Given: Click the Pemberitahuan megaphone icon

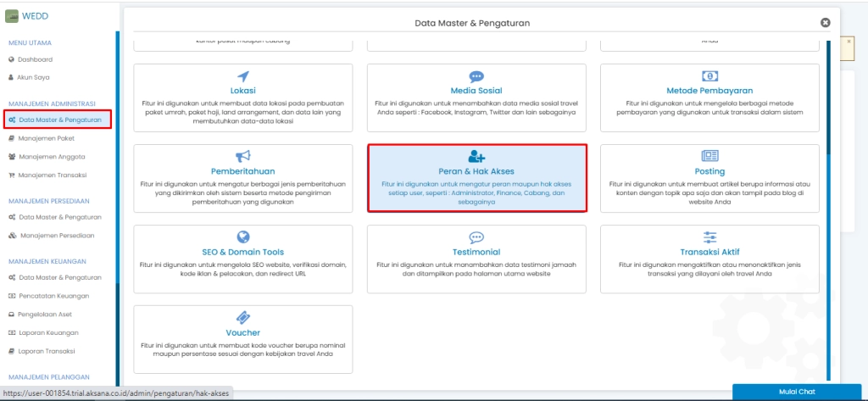Looking at the screenshot, I should [x=243, y=156].
